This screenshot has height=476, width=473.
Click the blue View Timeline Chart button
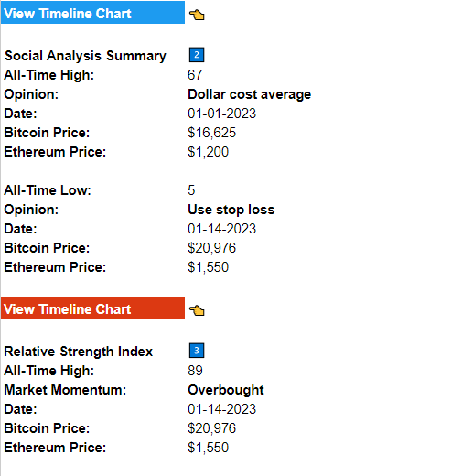click(92, 13)
